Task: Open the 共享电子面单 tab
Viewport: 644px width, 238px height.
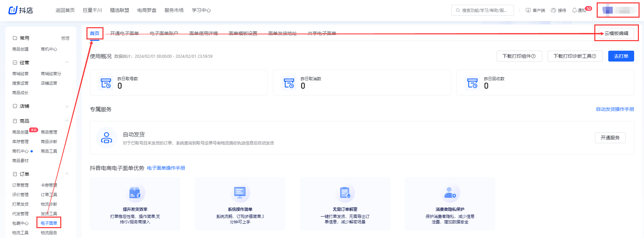Action: (322, 33)
